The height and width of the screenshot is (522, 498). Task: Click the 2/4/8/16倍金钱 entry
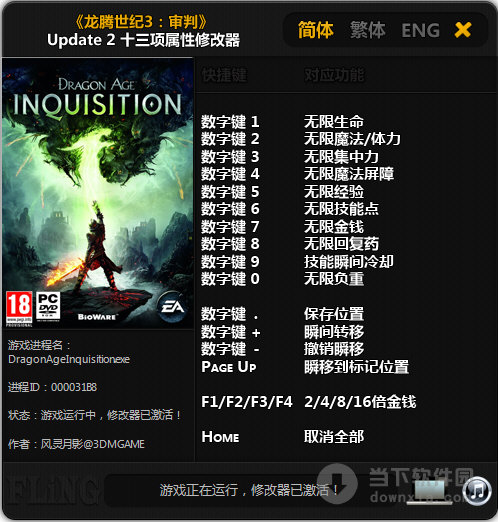(360, 402)
